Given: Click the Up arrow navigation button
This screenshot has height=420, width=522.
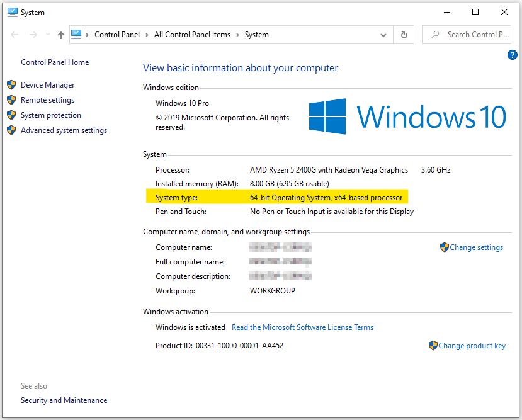Looking at the screenshot, I should click(x=60, y=35).
